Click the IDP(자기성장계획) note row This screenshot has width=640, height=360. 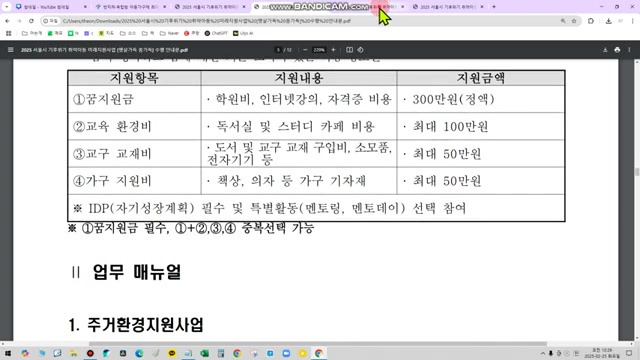click(x=316, y=208)
